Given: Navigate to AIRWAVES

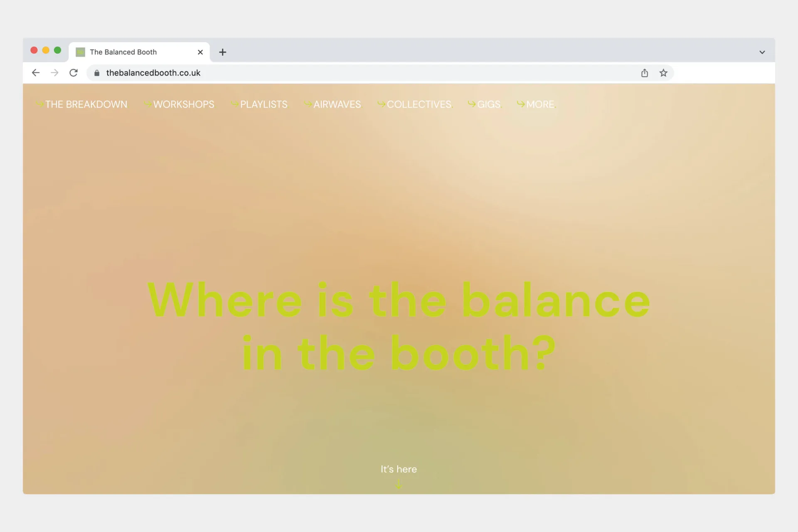Looking at the screenshot, I should (x=337, y=104).
